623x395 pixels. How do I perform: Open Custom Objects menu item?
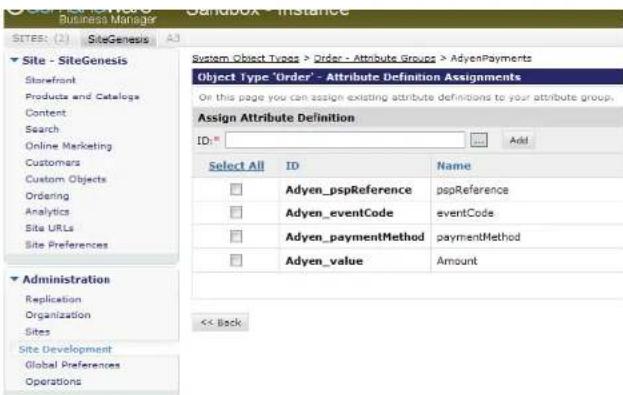(x=66, y=179)
